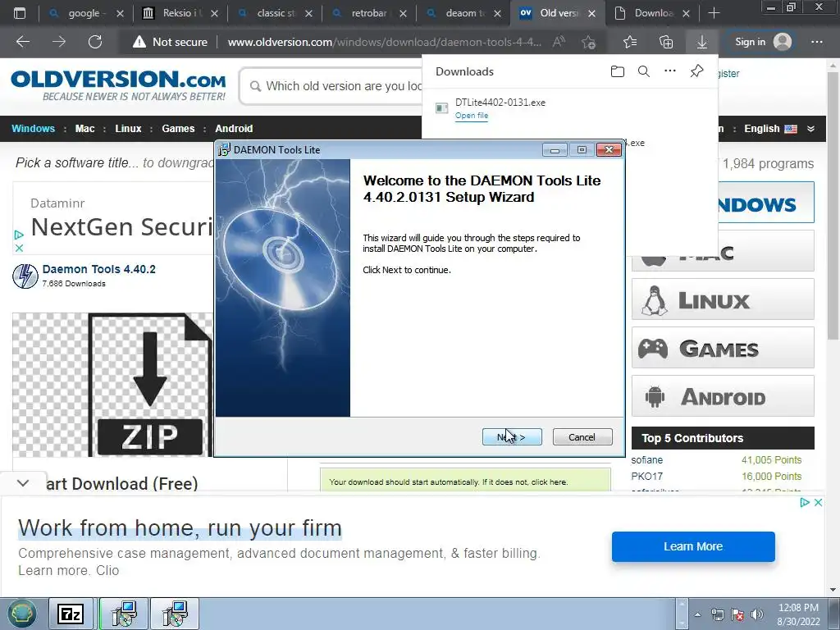840x630 pixels.
Task: Open the Windows nav menu item
Action: (x=33, y=129)
